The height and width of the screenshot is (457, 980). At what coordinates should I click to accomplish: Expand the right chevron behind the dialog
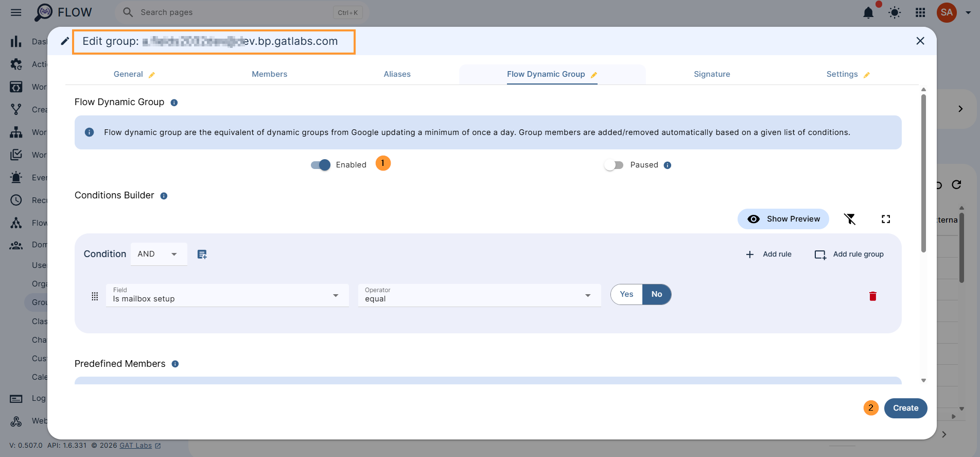click(x=960, y=109)
